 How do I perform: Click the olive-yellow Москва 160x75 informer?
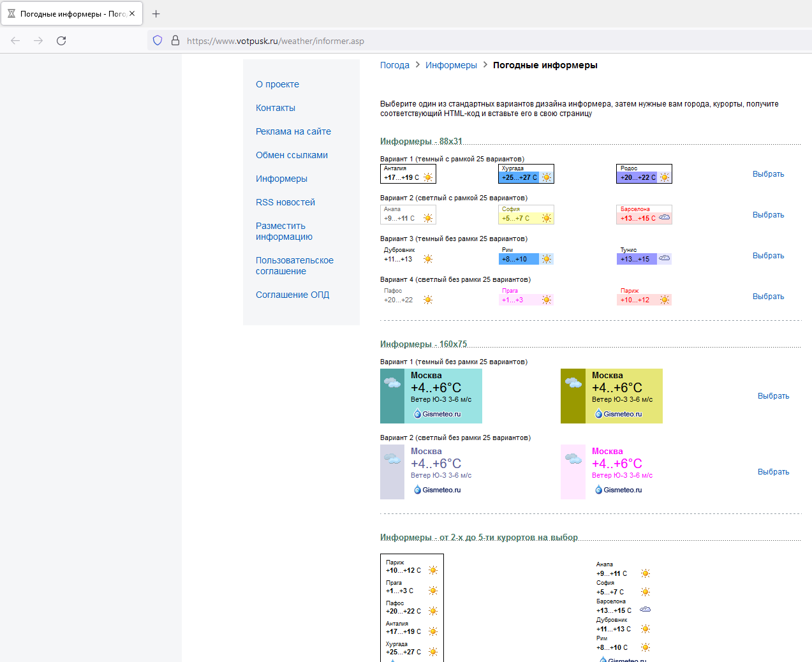612,396
